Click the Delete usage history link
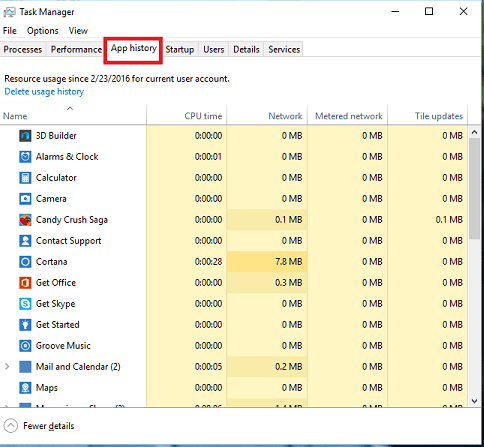Image resolution: width=484 pixels, height=447 pixels. coord(44,92)
